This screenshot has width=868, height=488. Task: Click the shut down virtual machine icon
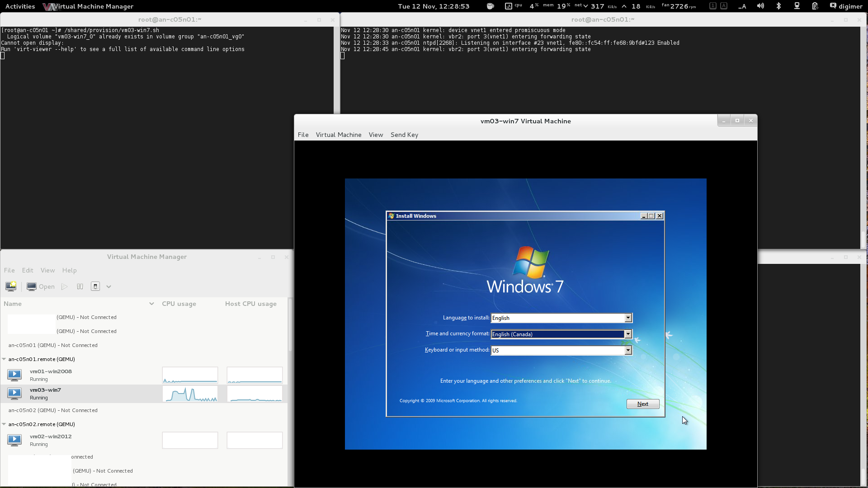coord(95,286)
